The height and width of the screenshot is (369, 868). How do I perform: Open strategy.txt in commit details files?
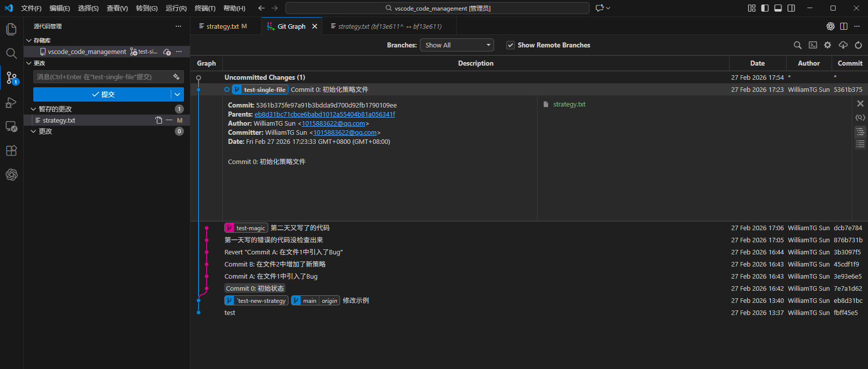[569, 104]
